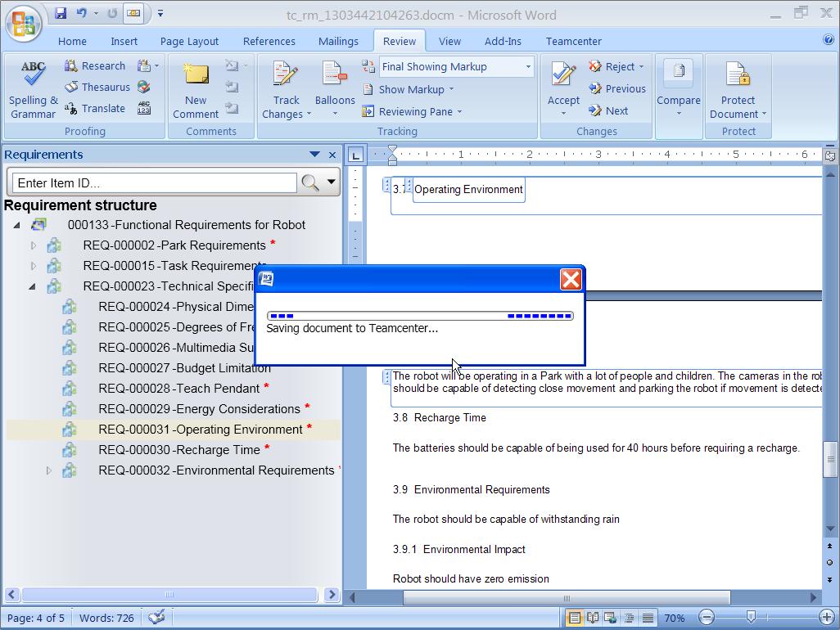Click the Compare documents icon
The width and height of the screenshot is (840, 630).
[679, 72]
